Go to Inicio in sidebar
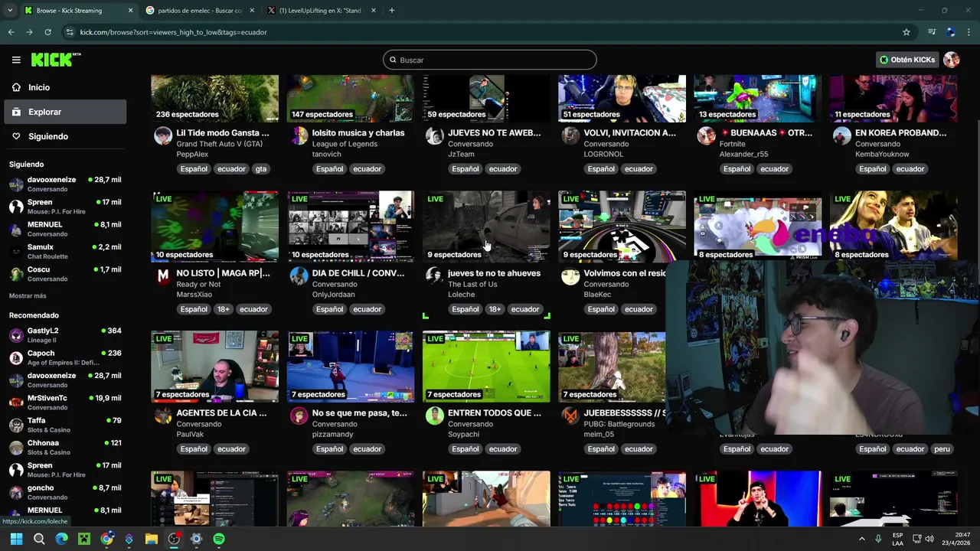Screen dimensions: 980x551 65,87
